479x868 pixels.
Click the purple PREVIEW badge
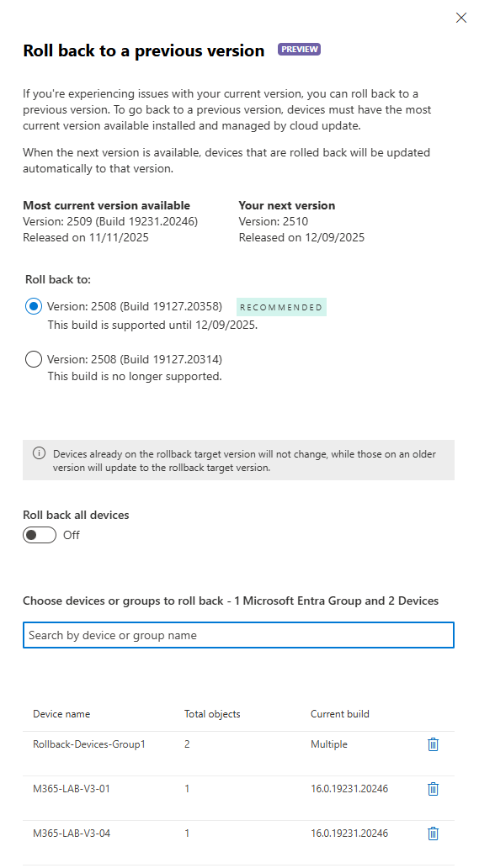(299, 50)
